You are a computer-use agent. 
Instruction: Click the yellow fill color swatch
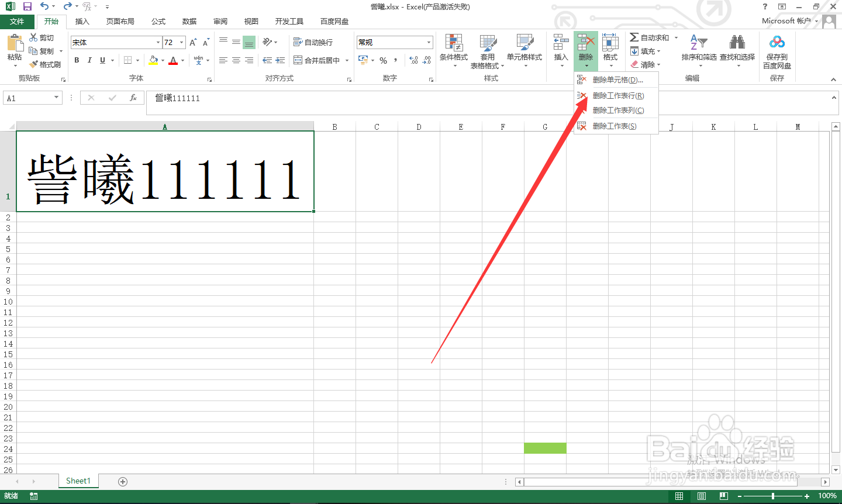[x=153, y=60]
